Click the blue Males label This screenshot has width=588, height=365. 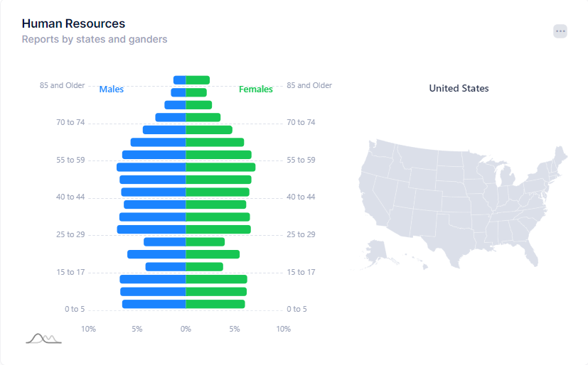click(112, 89)
